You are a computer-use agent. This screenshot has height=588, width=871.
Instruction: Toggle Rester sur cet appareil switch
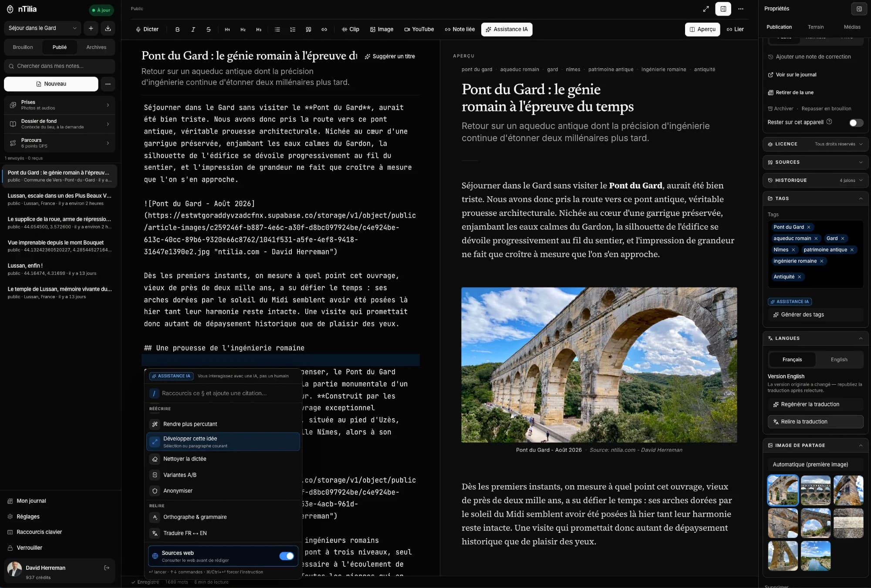click(856, 123)
